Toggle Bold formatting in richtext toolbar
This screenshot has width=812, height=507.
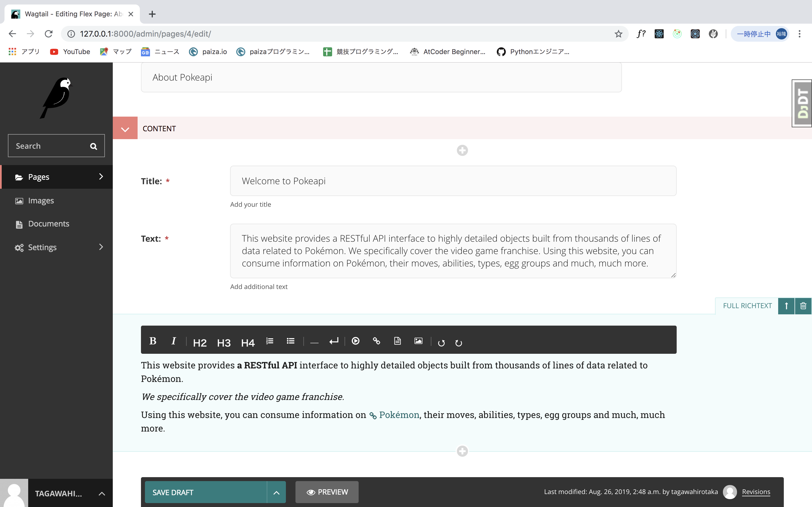pos(153,341)
